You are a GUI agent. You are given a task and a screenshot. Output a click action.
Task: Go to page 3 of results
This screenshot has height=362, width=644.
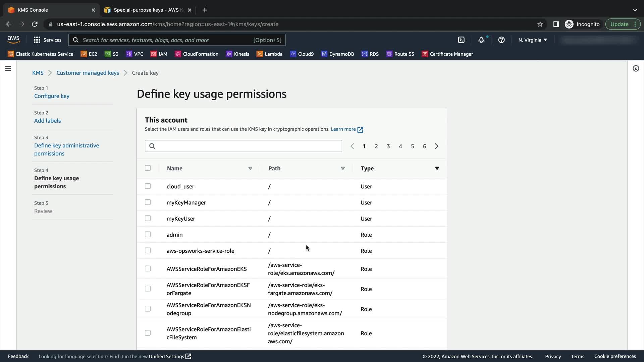point(388,146)
